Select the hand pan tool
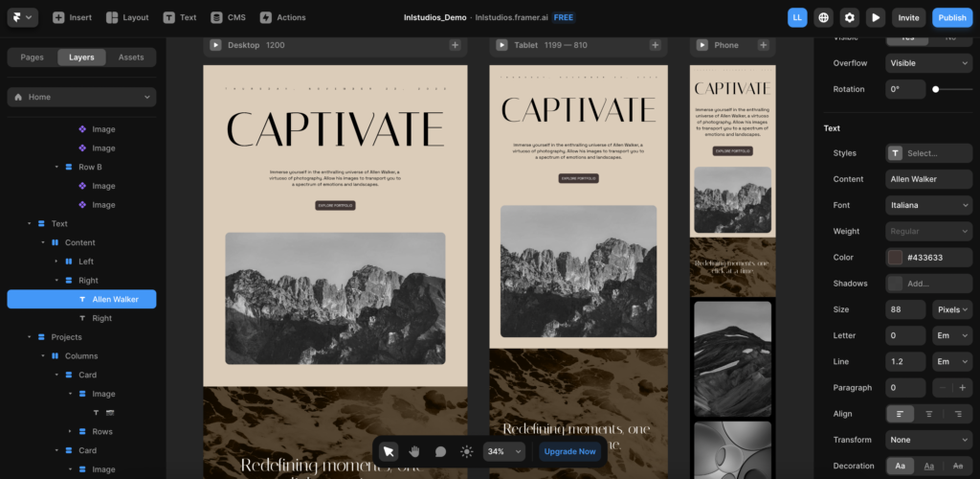This screenshot has height=479, width=980. tap(414, 451)
